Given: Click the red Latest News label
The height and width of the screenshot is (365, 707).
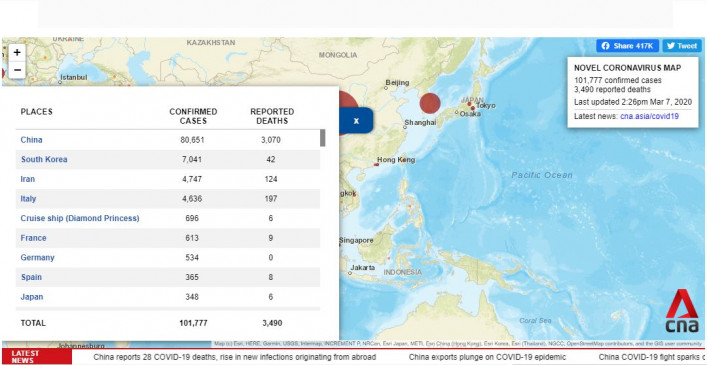Looking at the screenshot, I should point(37,356).
